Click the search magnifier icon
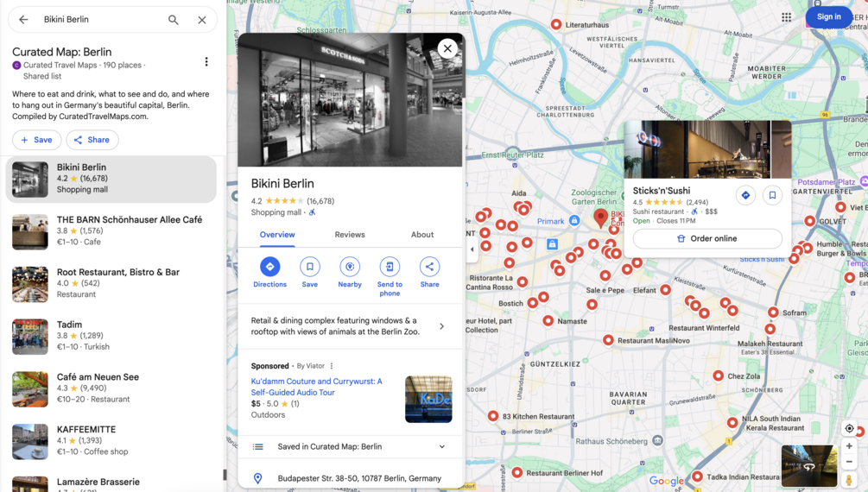 (x=174, y=20)
